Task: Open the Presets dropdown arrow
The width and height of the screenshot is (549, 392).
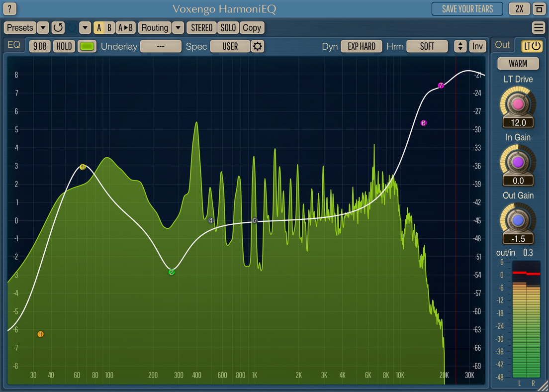Action: coord(43,28)
